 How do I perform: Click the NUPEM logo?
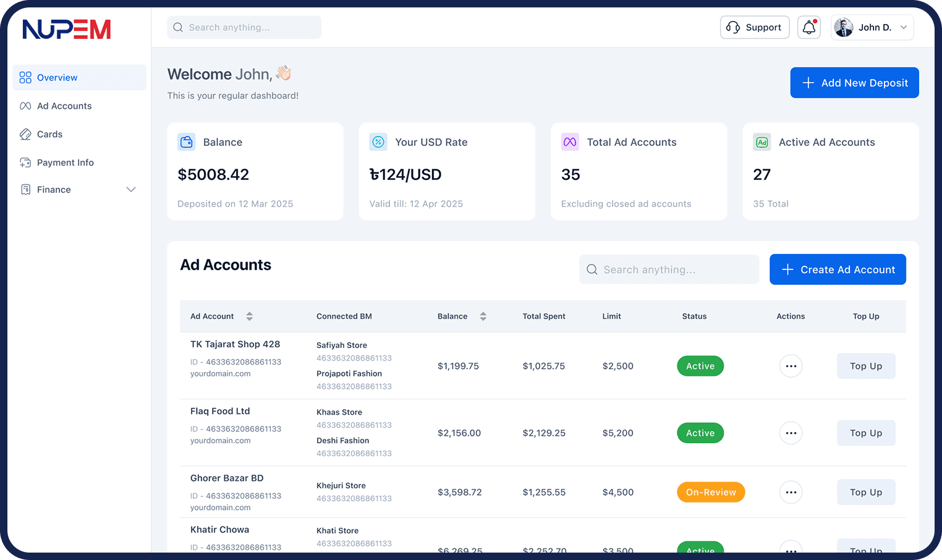67,29
